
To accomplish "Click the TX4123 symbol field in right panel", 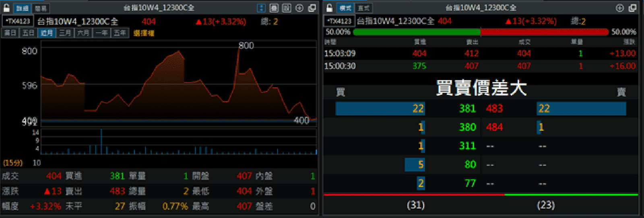I will pos(339,21).
